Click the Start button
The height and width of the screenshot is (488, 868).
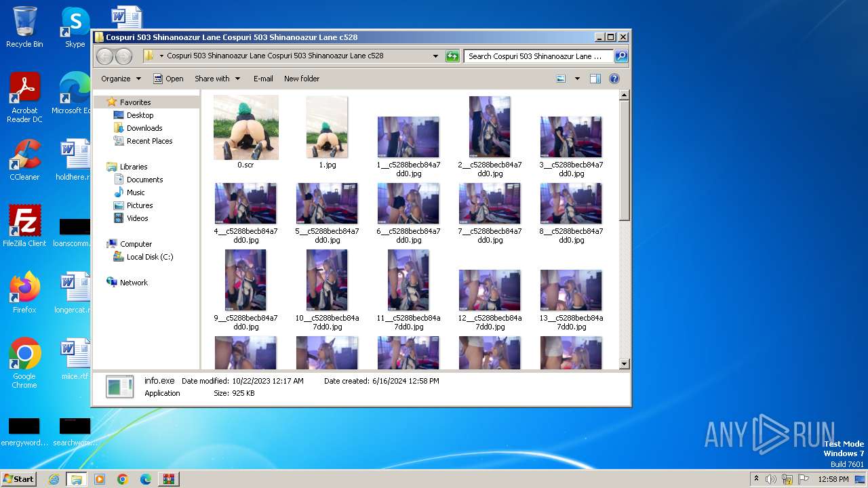pyautogui.click(x=19, y=479)
